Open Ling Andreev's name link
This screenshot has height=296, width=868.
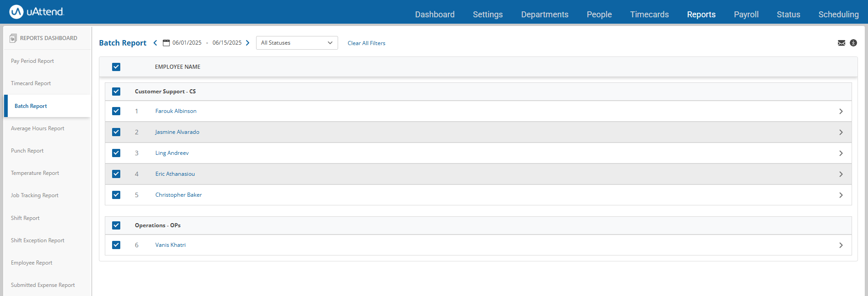[x=172, y=153]
